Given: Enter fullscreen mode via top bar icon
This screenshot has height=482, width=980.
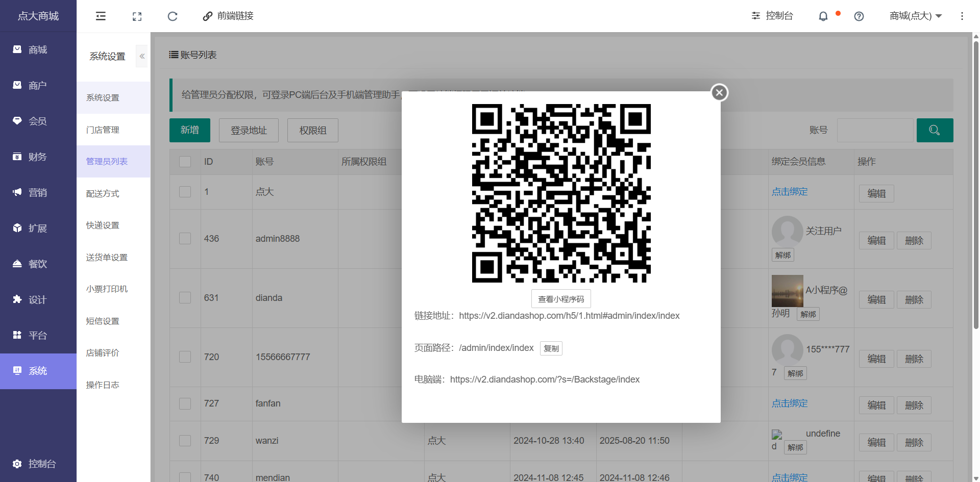Looking at the screenshot, I should [x=137, y=16].
